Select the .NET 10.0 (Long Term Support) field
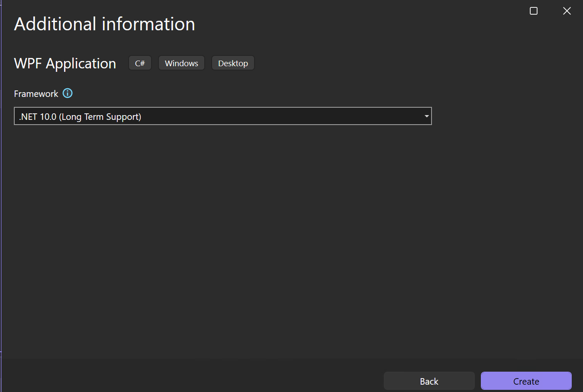This screenshot has height=392, width=583. (x=216, y=116)
